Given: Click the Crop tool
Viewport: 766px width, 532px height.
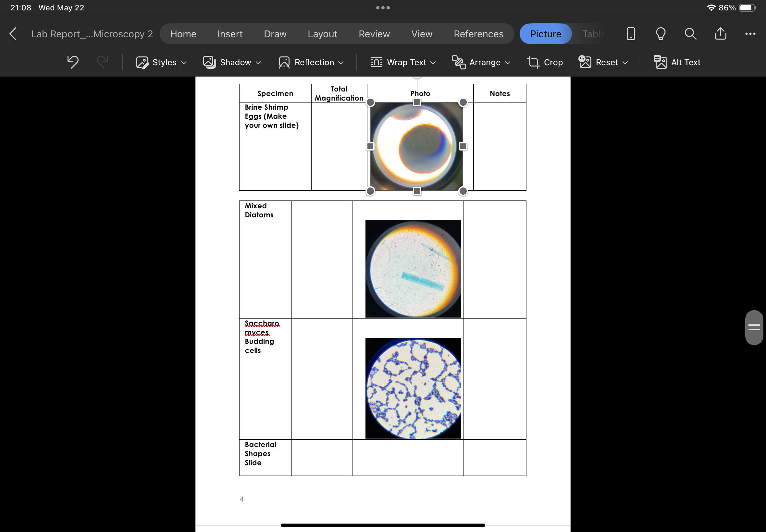Looking at the screenshot, I should pos(545,62).
